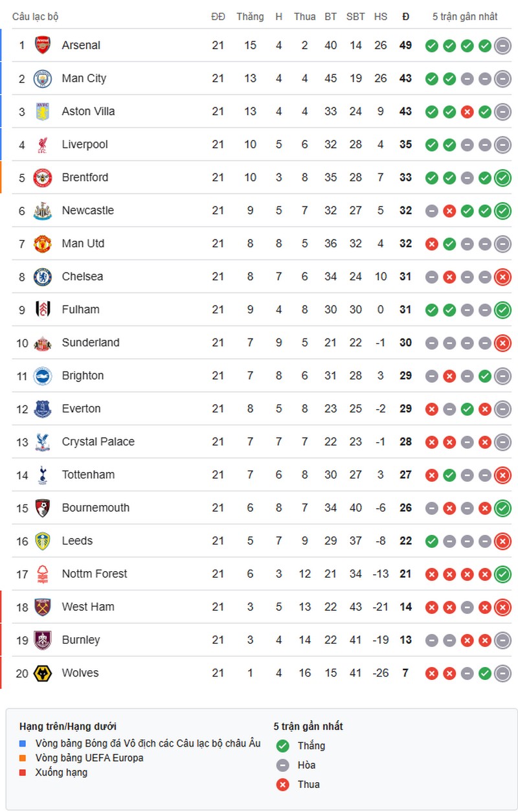Click the Arsenal club crest icon
Viewport: 518px width, 812px height.
42,45
